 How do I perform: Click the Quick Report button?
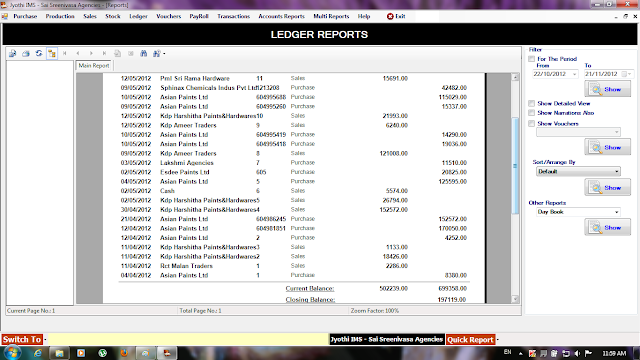click(470, 340)
